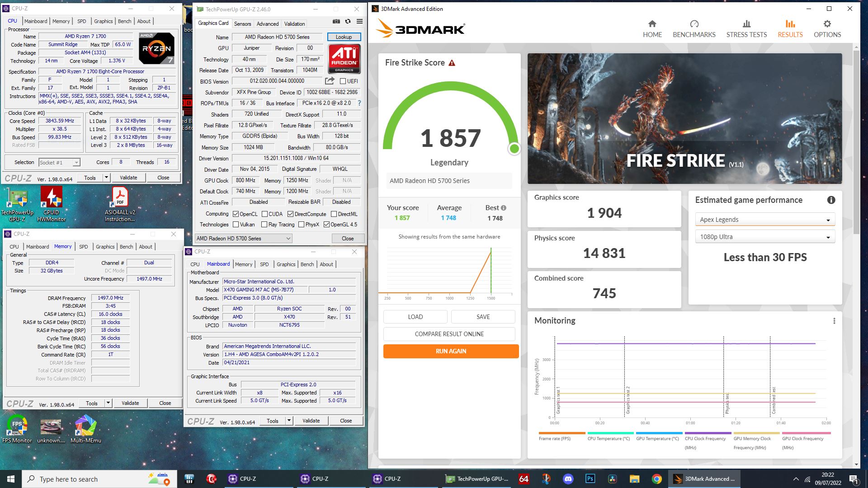Viewport: 868px width, 488px height.
Task: Click the orange RUN AGAIN button
Action: [451, 351]
